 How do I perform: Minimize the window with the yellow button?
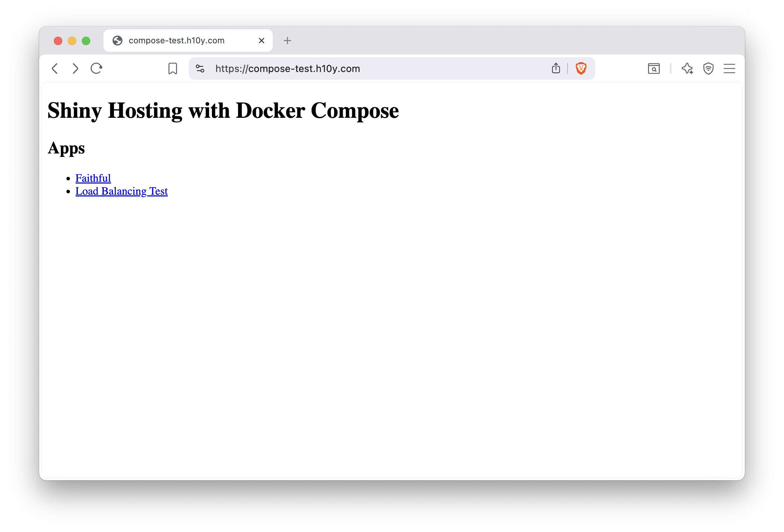72,40
